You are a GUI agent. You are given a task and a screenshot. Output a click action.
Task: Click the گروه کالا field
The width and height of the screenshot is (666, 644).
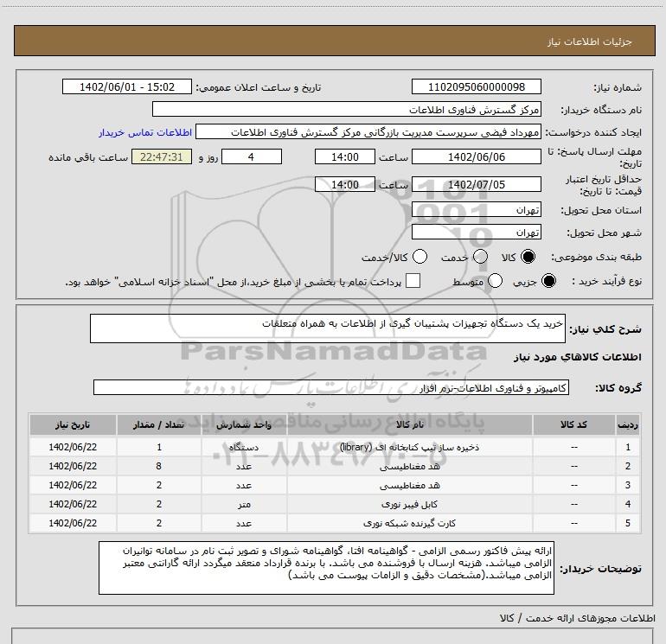pyautogui.click(x=331, y=387)
